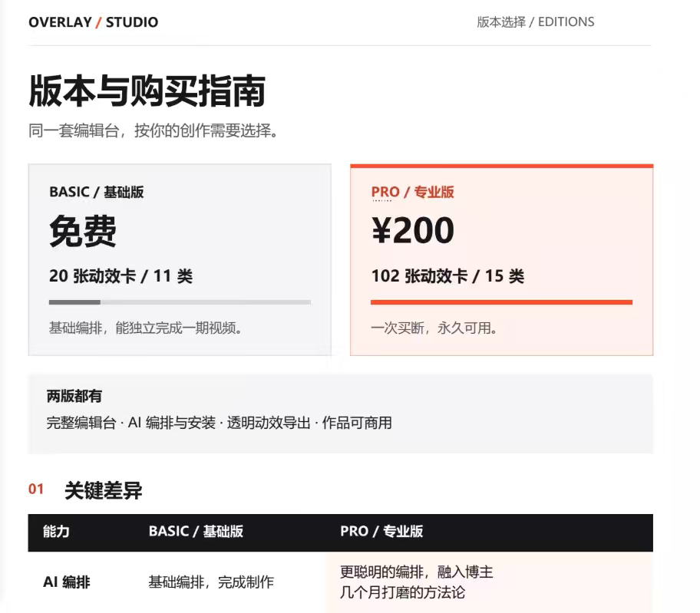Open the 版本选择 / EDITIONS header link

[x=535, y=21]
